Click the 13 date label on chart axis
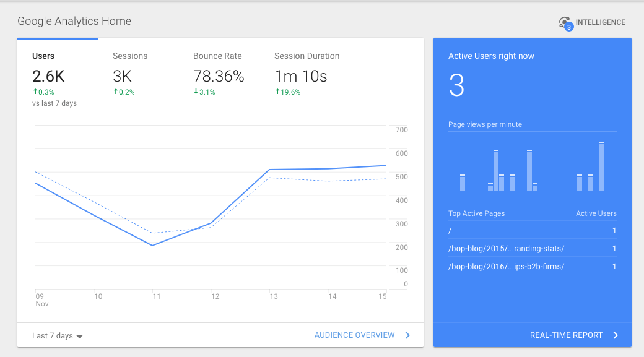The height and width of the screenshot is (357, 644). pos(274,296)
